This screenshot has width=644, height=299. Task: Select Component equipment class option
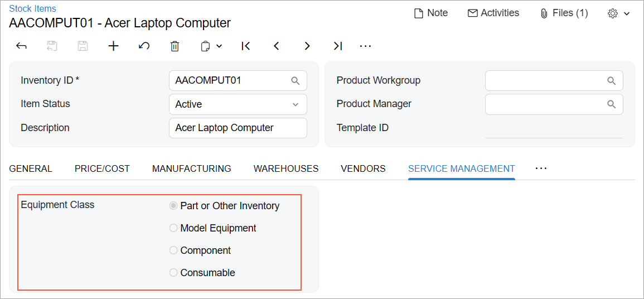[173, 250]
